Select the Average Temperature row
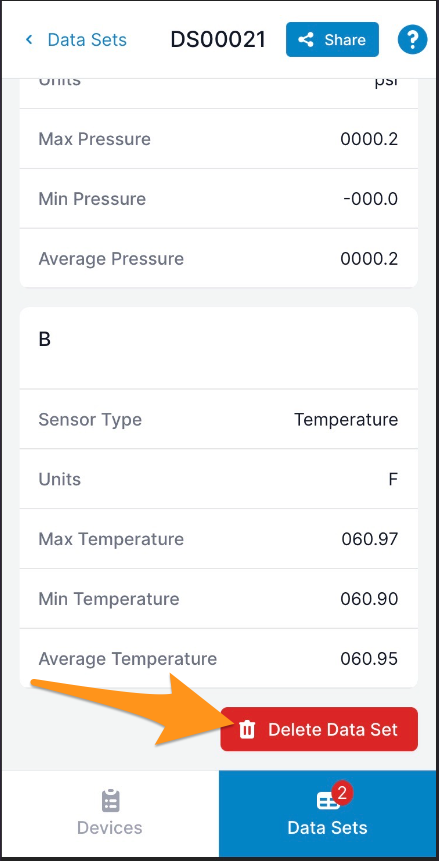The image size is (439, 861). tap(219, 658)
